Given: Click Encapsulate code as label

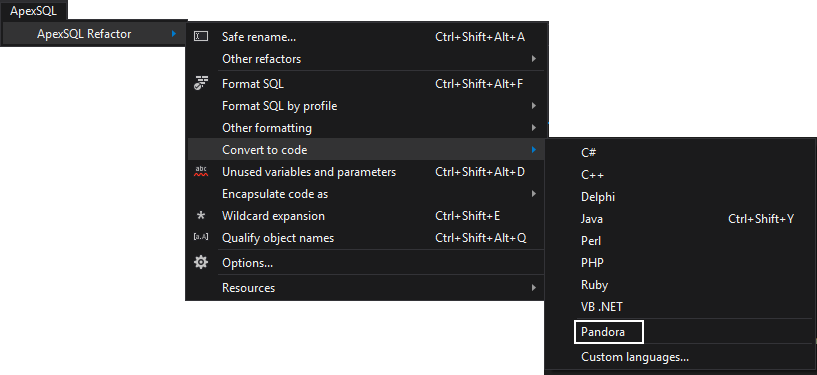Looking at the screenshot, I should coord(275,194).
